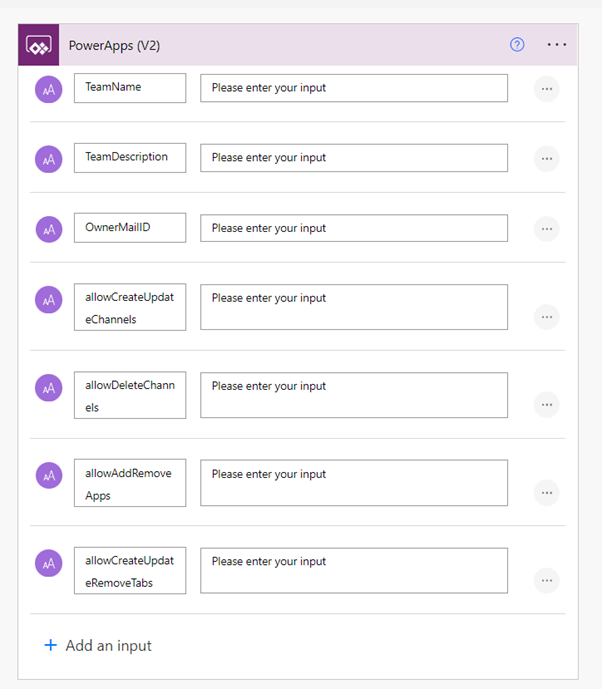The width and height of the screenshot is (602, 689).
Task: Open options menu for TeamName row
Action: (546, 89)
